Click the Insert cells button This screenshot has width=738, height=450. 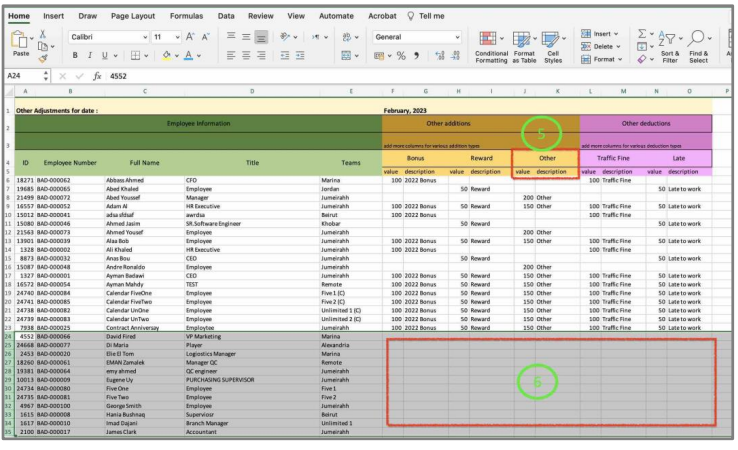coord(600,34)
